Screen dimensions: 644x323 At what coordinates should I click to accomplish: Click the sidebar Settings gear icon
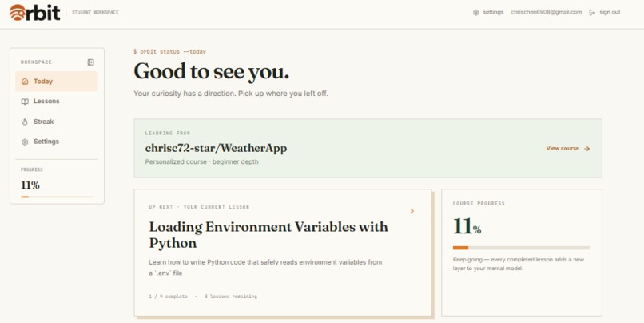[25, 142]
